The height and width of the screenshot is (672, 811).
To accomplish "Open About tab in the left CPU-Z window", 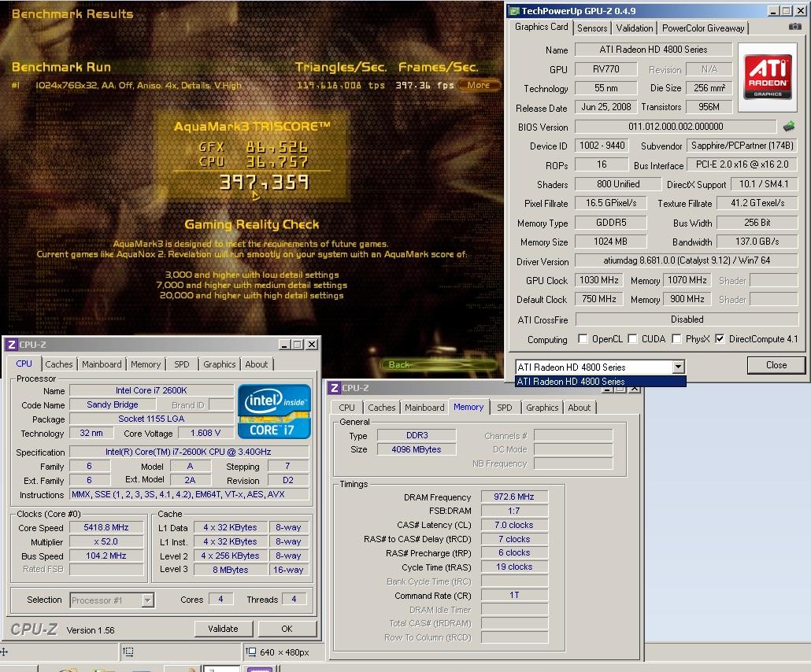I will [x=257, y=364].
